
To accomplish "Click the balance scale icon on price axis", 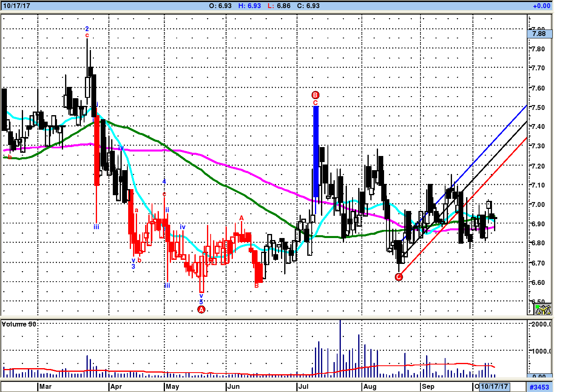I will [543, 310].
